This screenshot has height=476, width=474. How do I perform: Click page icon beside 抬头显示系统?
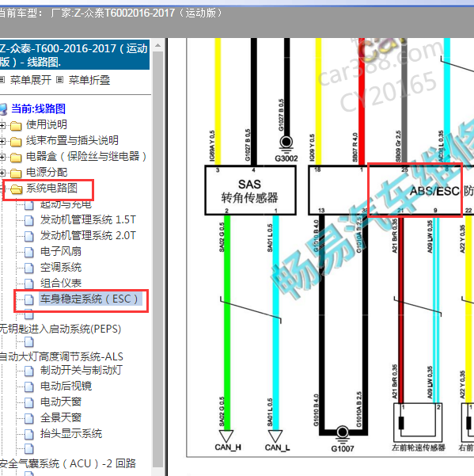[x=28, y=434]
